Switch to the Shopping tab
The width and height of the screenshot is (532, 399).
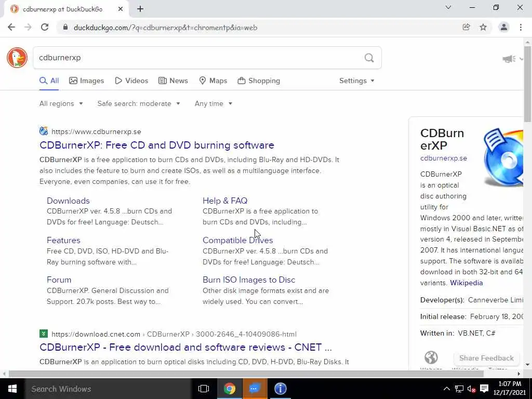tap(259, 81)
